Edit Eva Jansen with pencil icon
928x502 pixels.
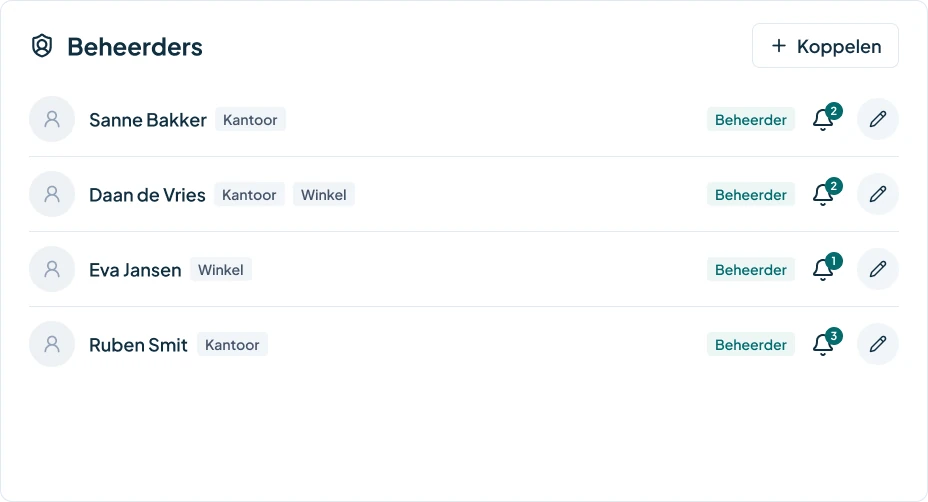pos(878,269)
